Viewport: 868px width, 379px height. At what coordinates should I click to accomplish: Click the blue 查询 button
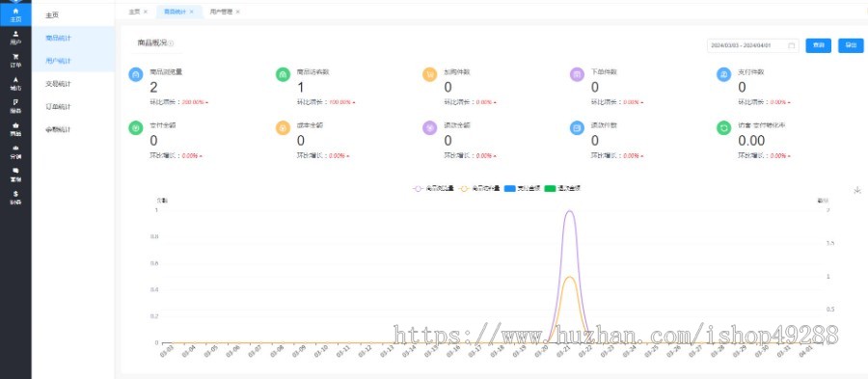click(x=818, y=45)
